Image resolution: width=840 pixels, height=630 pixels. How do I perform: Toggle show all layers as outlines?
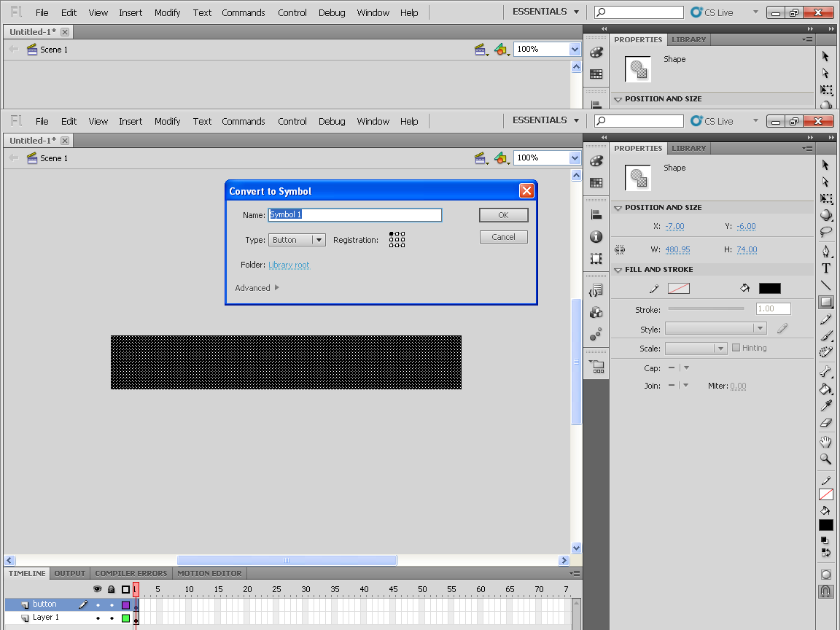coord(126,589)
